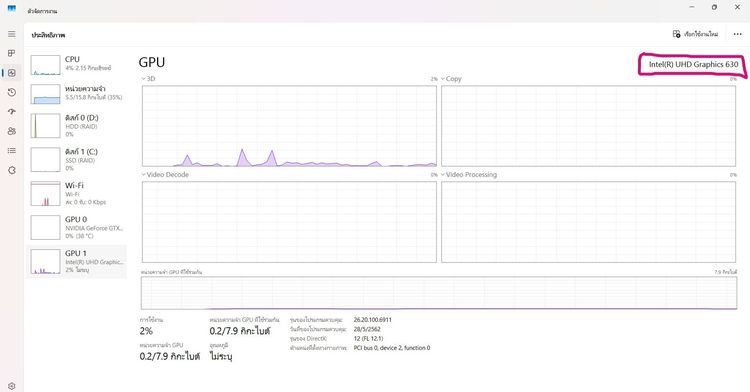750x392 pixels.
Task: Click the Intel(R) UHD Graphics 630 label
Action: tap(693, 65)
